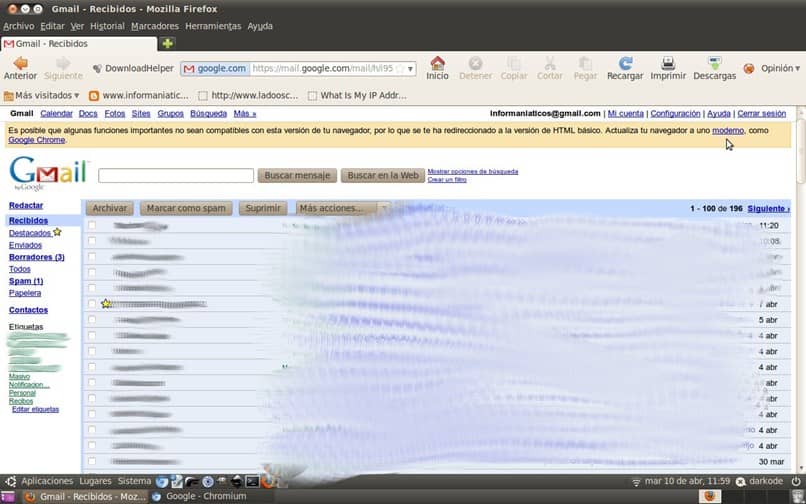Click Buscar en la Web button
The image size is (806, 504).
point(383,175)
